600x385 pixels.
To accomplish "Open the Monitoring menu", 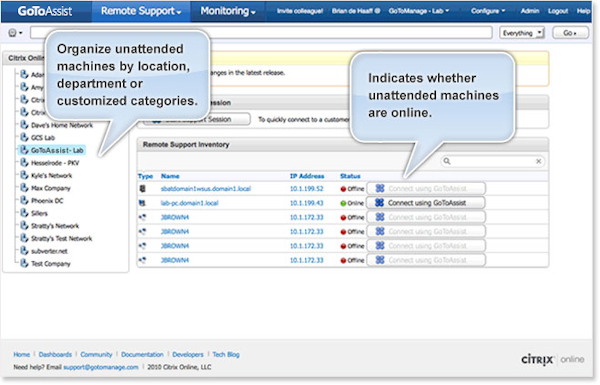I will tap(228, 11).
